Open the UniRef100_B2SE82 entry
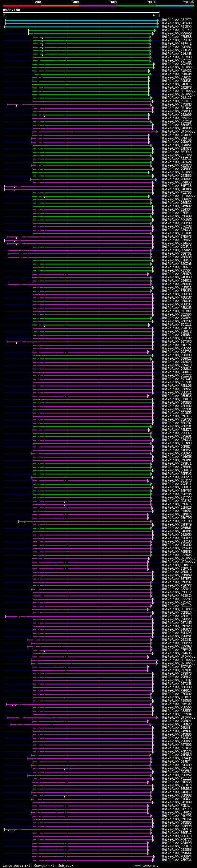The image size is (197, 868). click(177, 40)
